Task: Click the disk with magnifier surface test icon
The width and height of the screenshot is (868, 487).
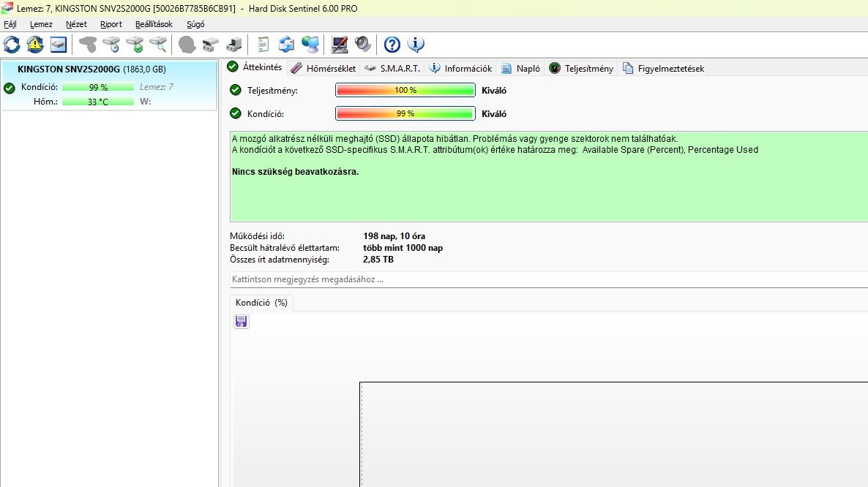Action: click(x=158, y=44)
